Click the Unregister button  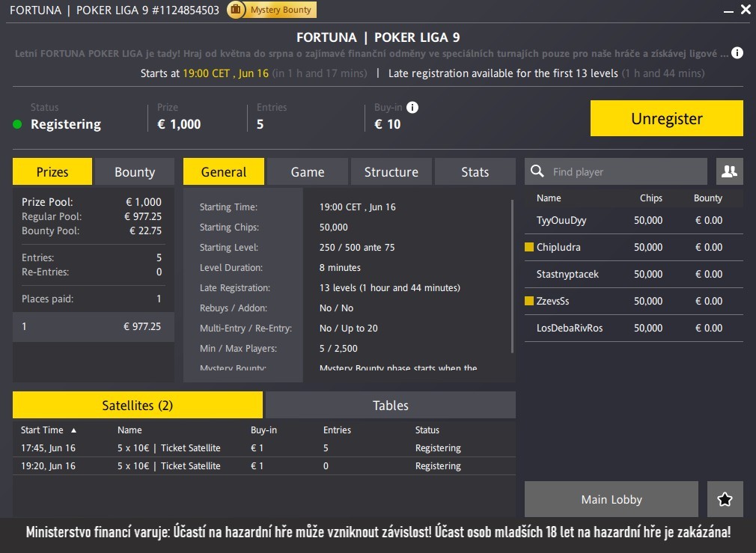point(667,118)
